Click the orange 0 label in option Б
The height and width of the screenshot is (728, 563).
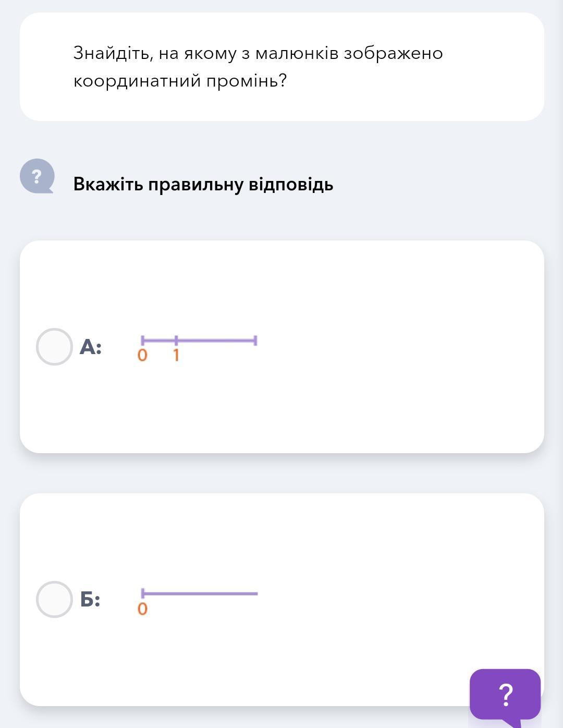click(x=142, y=609)
